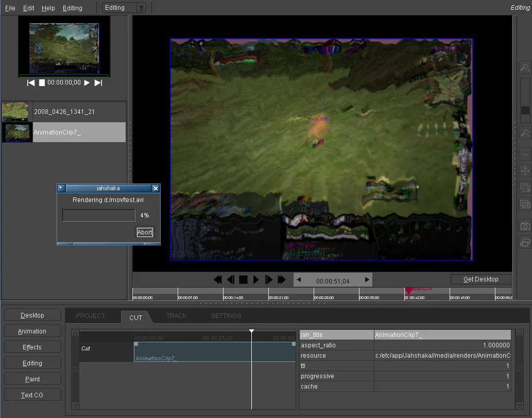Click the left arrow beside timecode 00:00:51;04

point(299,280)
